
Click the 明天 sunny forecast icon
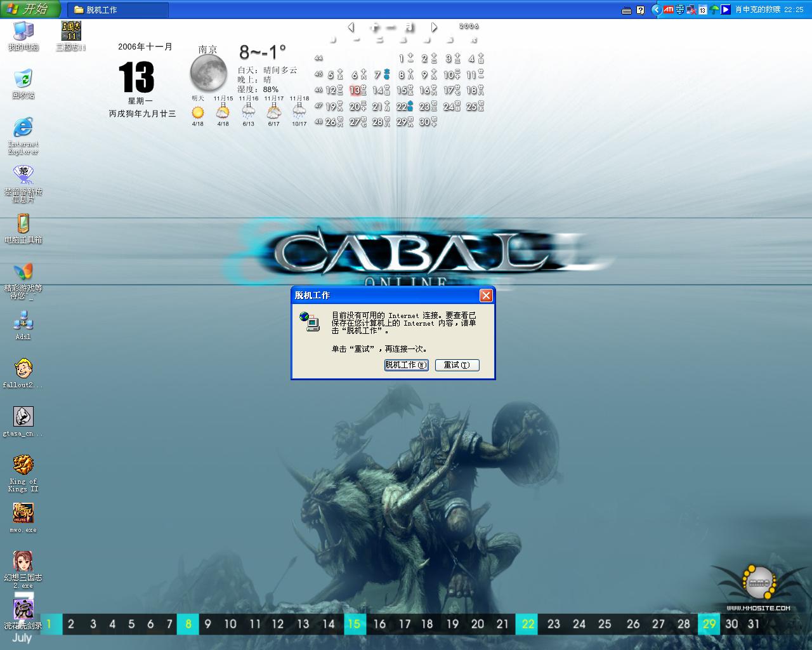tap(198, 113)
